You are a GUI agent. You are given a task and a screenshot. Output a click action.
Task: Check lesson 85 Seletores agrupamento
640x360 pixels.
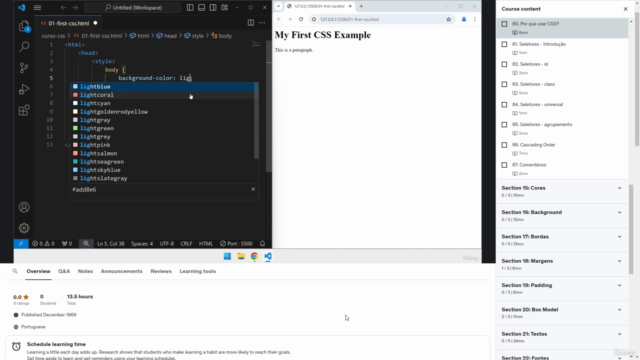pyautogui.click(x=504, y=124)
